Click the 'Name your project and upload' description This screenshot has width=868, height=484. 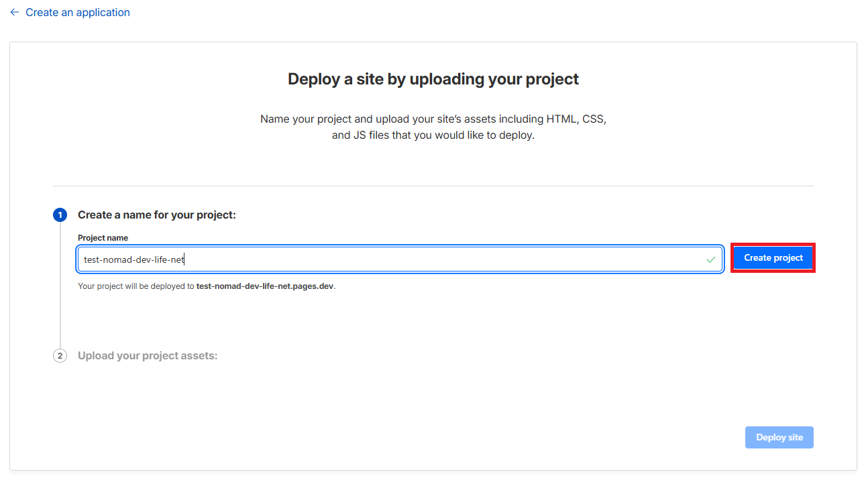pos(433,119)
